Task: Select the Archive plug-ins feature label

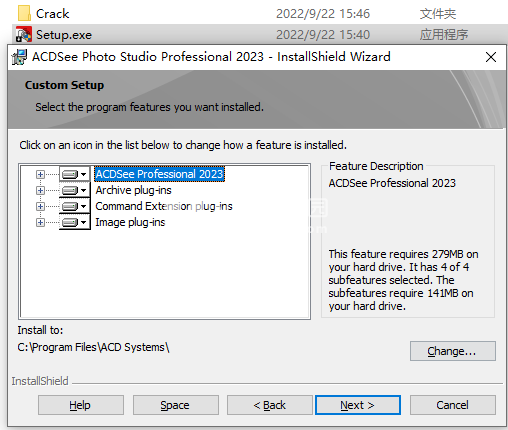Action: tap(133, 190)
